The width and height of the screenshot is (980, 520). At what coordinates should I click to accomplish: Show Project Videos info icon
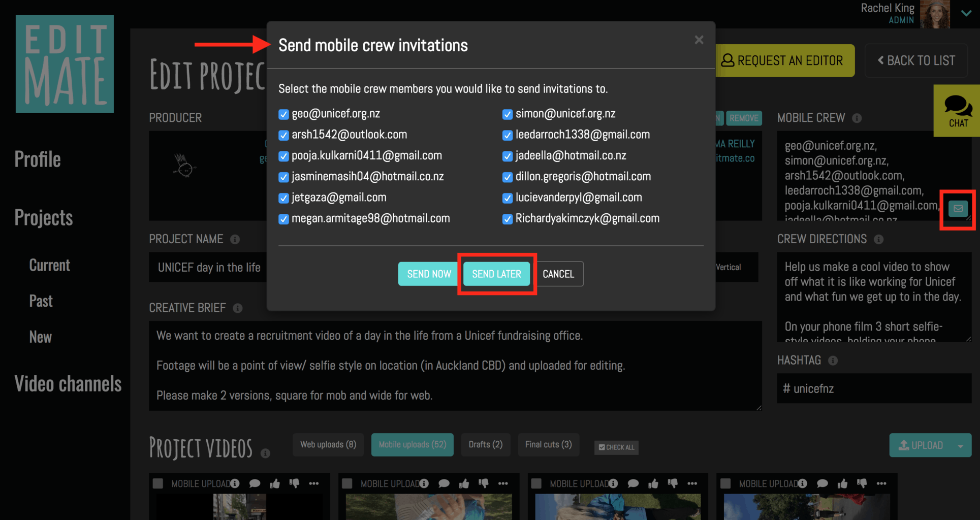pyautogui.click(x=265, y=453)
